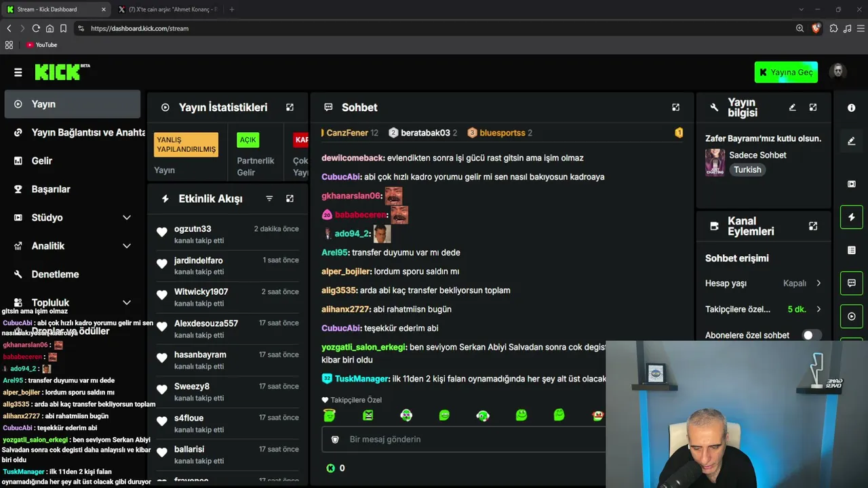Open the hamburger menu beside the Kick logo
Screen dimensions: 868x488
point(18,73)
